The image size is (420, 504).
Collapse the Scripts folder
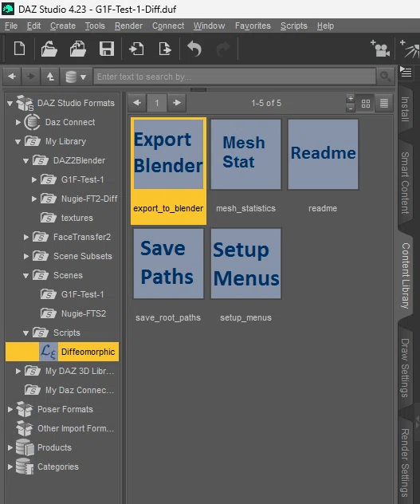pos(26,333)
